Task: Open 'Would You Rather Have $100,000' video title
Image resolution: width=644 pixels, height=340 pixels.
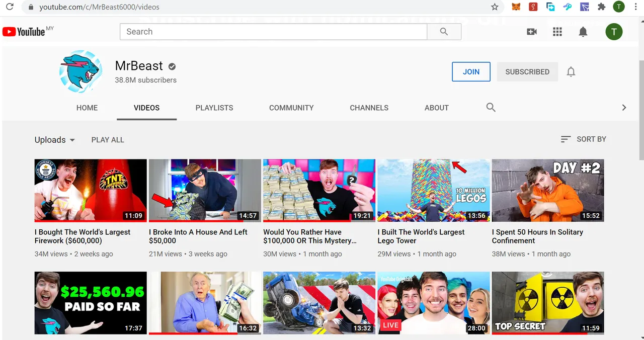Action: pyautogui.click(x=310, y=236)
